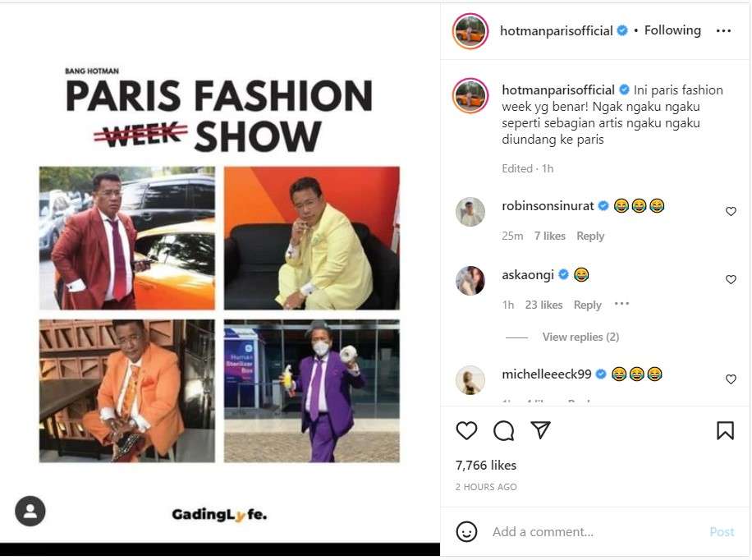
Task: Open options menu beside askaongi's comment
Action: [x=621, y=304]
